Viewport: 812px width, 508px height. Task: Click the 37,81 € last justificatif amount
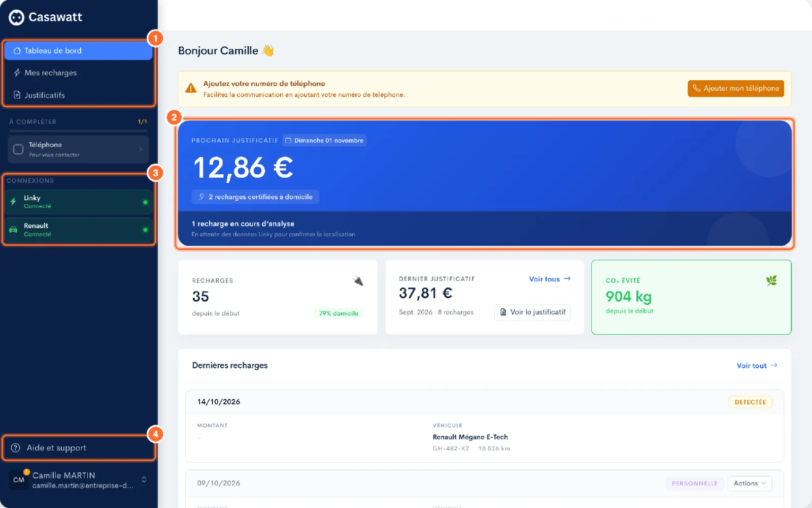[x=425, y=293]
